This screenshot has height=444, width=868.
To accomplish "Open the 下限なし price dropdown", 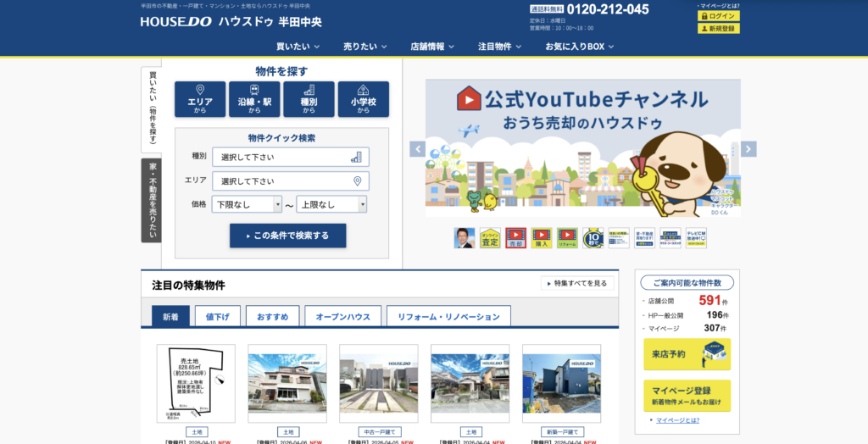I will pyautogui.click(x=247, y=204).
